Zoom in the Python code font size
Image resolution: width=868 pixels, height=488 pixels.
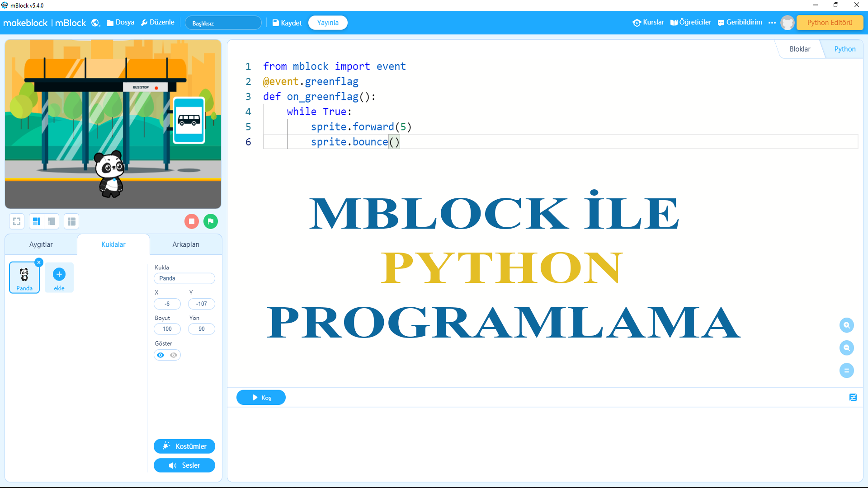click(x=846, y=325)
